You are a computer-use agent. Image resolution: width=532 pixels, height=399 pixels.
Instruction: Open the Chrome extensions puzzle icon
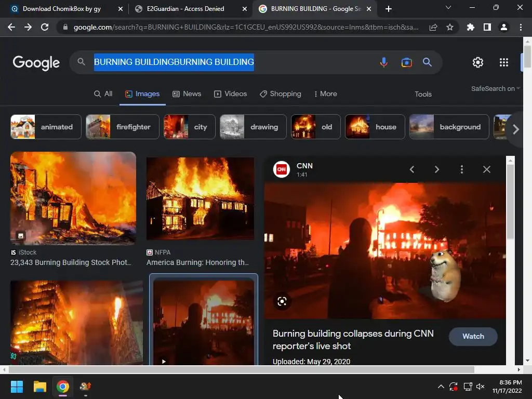click(471, 27)
